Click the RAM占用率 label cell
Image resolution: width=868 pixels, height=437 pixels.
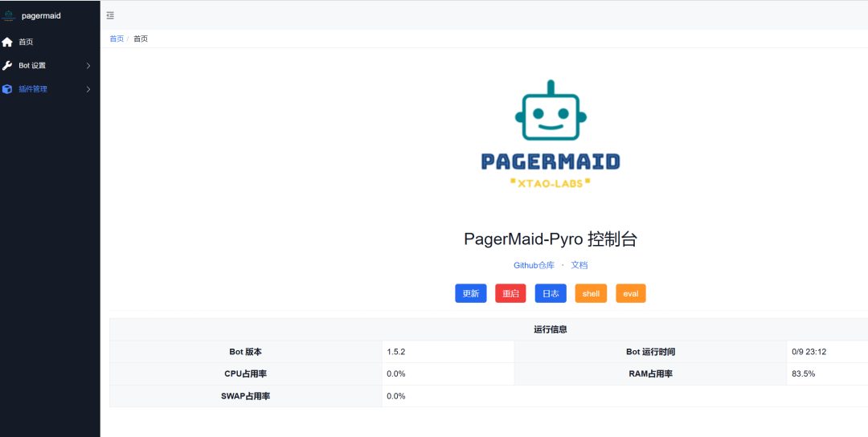click(x=650, y=374)
